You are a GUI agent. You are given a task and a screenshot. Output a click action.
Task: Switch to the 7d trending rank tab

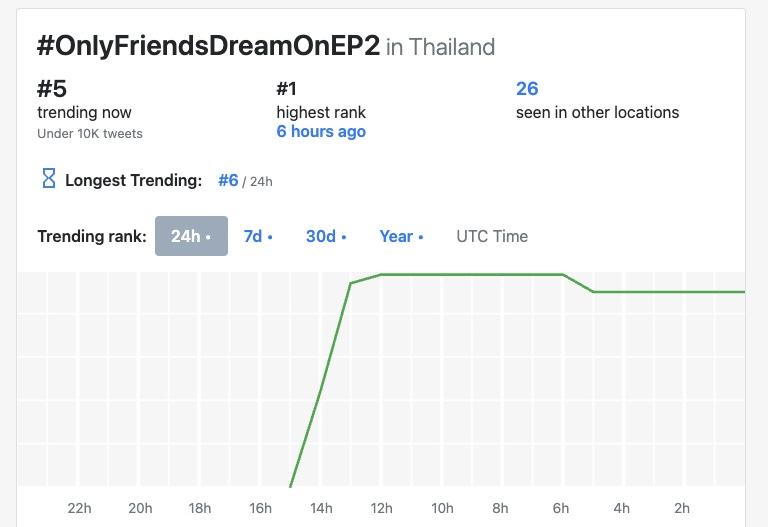[258, 236]
